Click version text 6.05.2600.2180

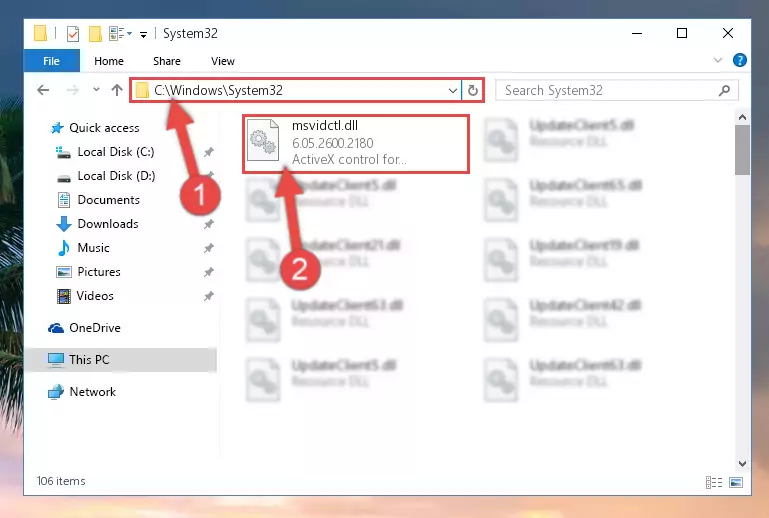click(333, 143)
